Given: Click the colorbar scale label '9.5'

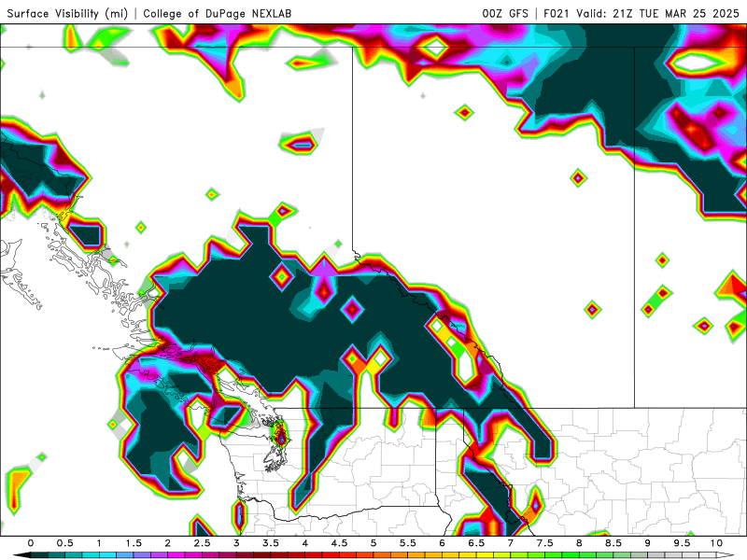Looking at the screenshot, I should pyautogui.click(x=683, y=543).
